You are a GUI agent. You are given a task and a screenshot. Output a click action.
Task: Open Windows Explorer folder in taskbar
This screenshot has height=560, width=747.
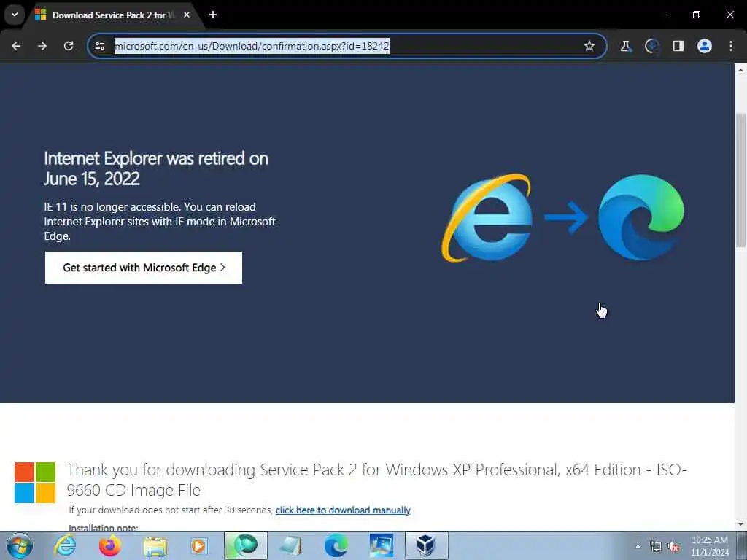point(155,545)
